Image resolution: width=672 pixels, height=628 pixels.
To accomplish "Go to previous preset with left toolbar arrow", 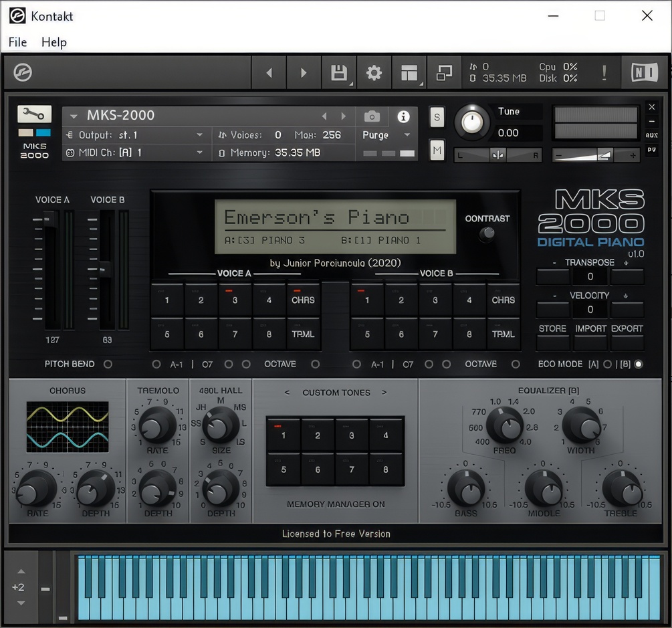I will click(x=269, y=72).
